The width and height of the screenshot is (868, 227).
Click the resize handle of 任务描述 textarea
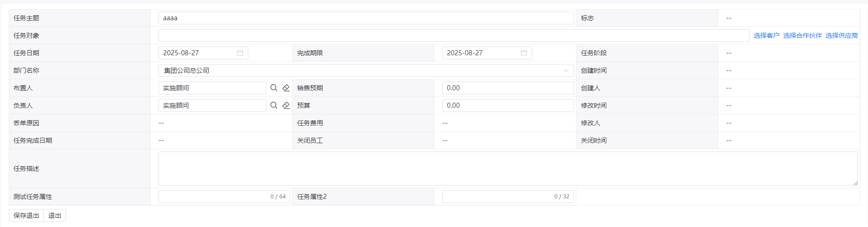click(855, 183)
